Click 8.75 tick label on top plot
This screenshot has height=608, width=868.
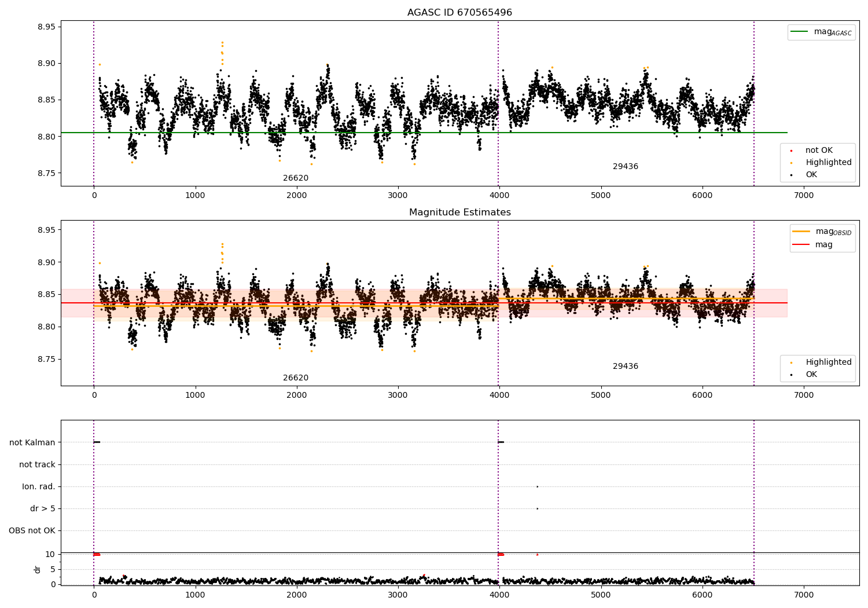(x=46, y=173)
